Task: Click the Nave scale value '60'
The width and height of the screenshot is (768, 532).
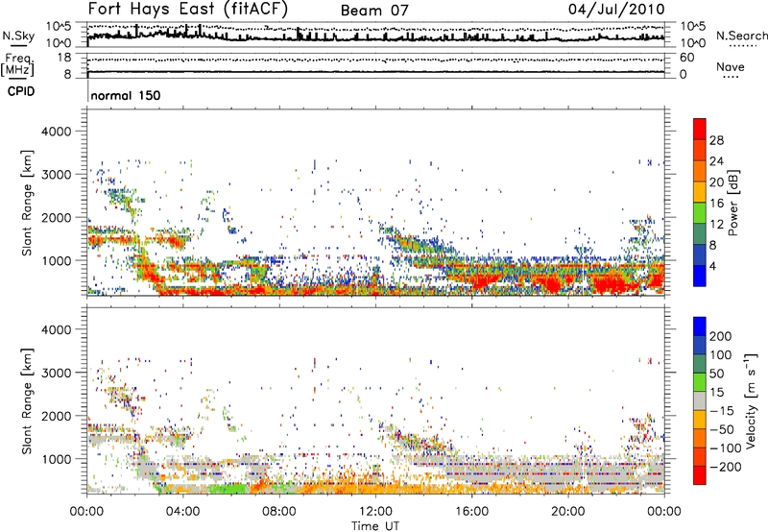Action: click(x=687, y=58)
